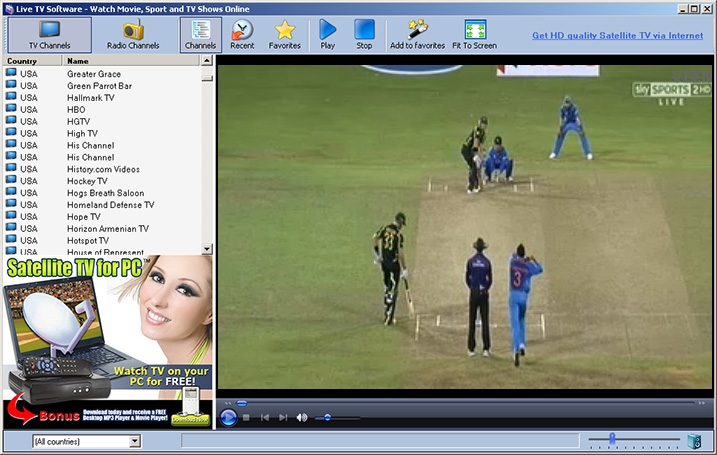Click the media player play/pause button
717x455 pixels.
[228, 417]
